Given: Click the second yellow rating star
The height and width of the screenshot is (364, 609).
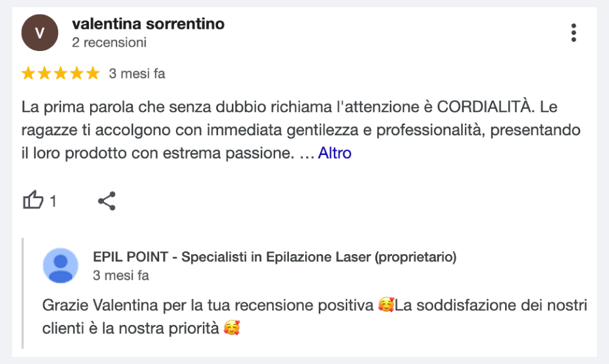Looking at the screenshot, I should 44,74.
